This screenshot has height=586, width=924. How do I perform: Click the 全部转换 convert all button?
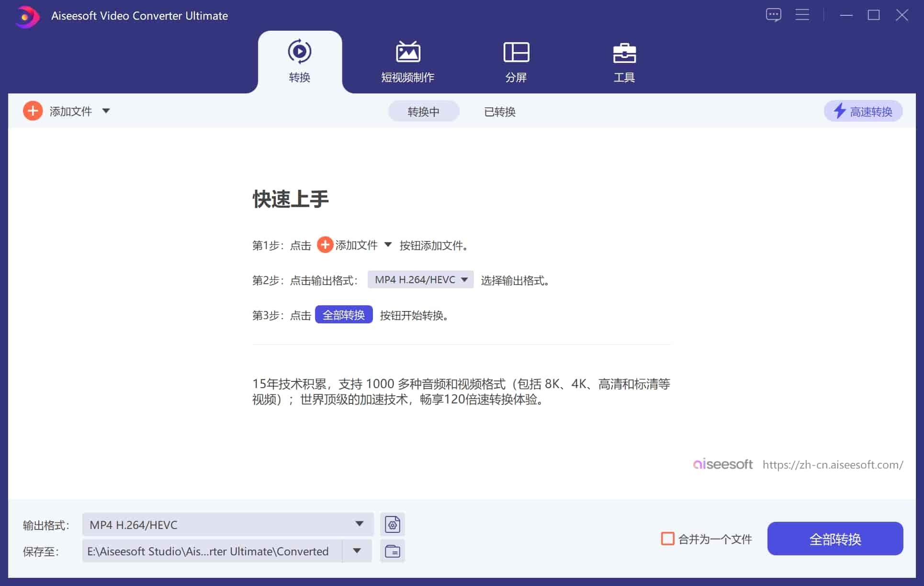[x=835, y=539]
